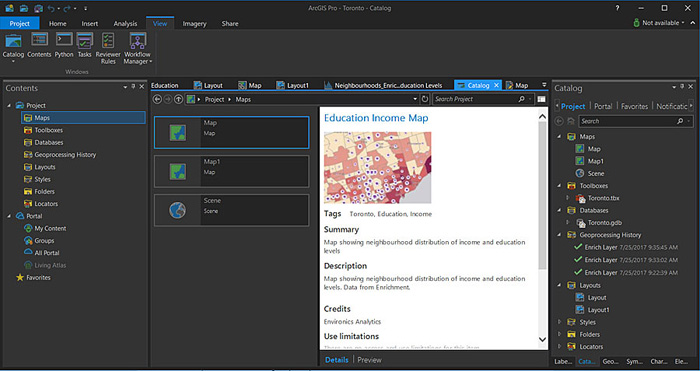Screen dimensions: 700x371
Task: Switch to the Imagery ribbon tab
Action: 194,24
